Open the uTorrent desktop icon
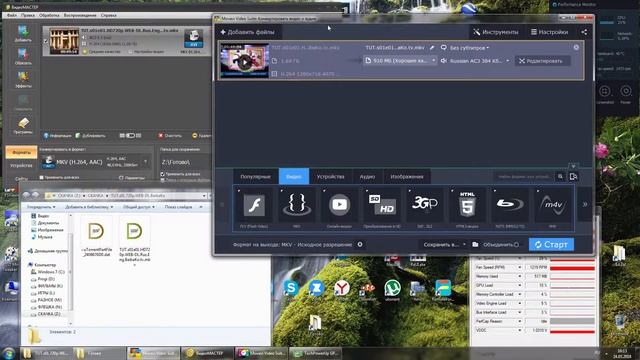 coord(392,288)
